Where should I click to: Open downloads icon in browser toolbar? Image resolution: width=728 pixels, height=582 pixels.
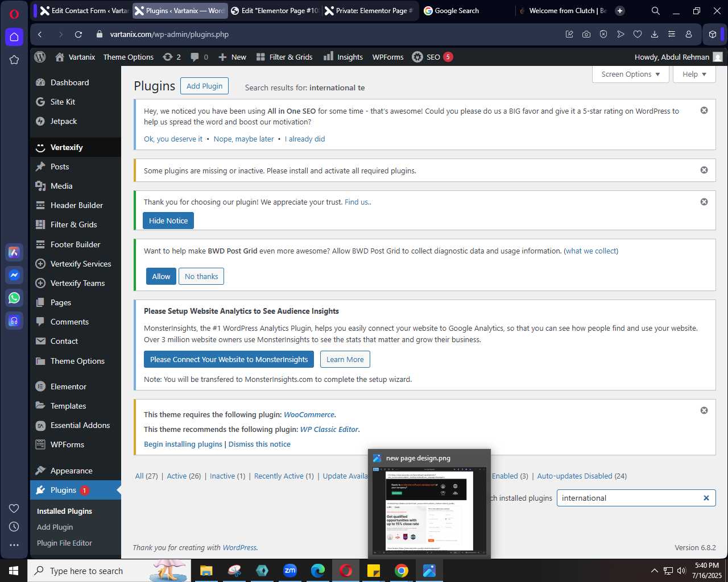click(x=655, y=34)
